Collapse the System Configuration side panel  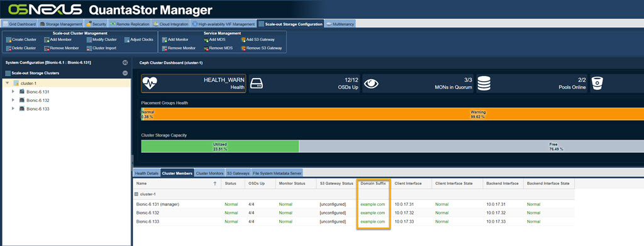125,62
